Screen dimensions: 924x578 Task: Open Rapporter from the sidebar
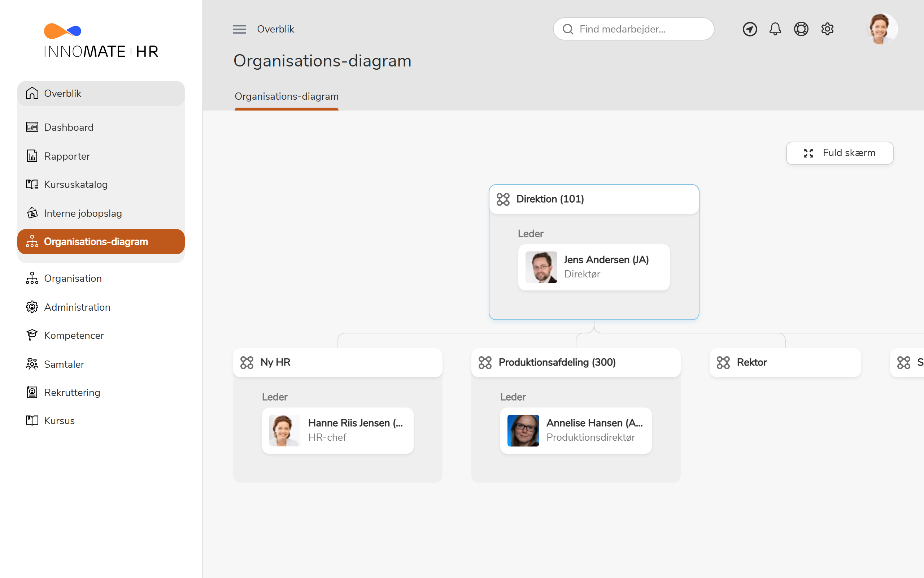pos(101,156)
